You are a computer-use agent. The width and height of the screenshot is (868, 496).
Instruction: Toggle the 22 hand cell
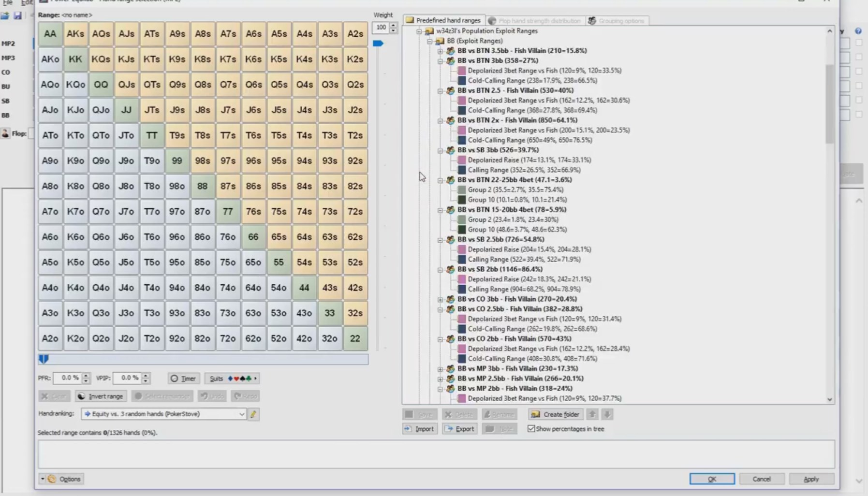tap(355, 338)
